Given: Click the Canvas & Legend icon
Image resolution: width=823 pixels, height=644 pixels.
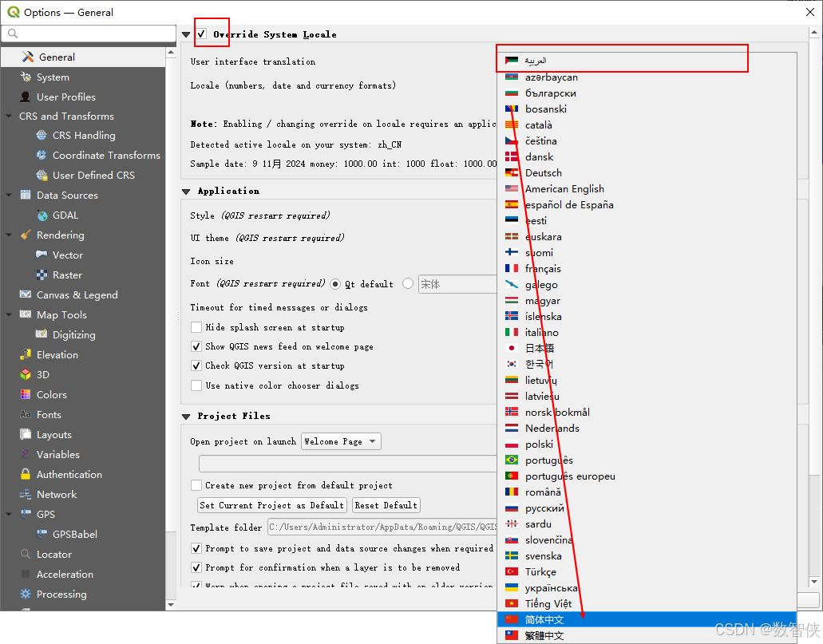Looking at the screenshot, I should pos(26,294).
